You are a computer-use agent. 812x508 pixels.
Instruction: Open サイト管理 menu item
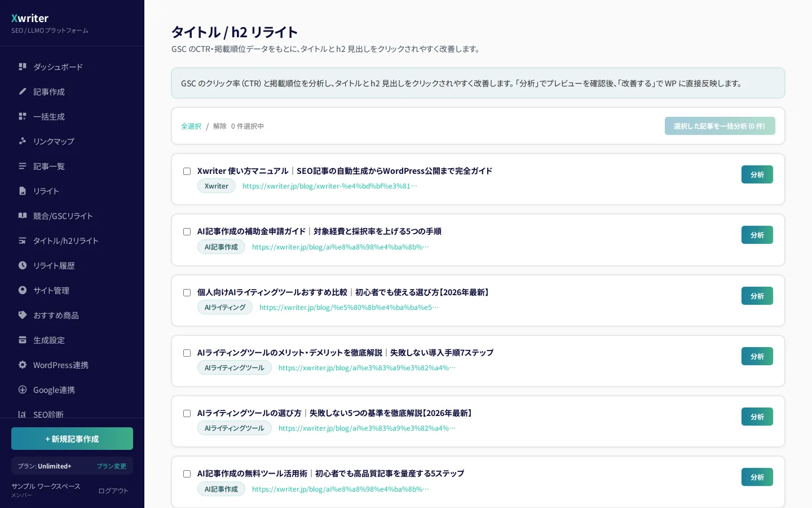click(72, 290)
